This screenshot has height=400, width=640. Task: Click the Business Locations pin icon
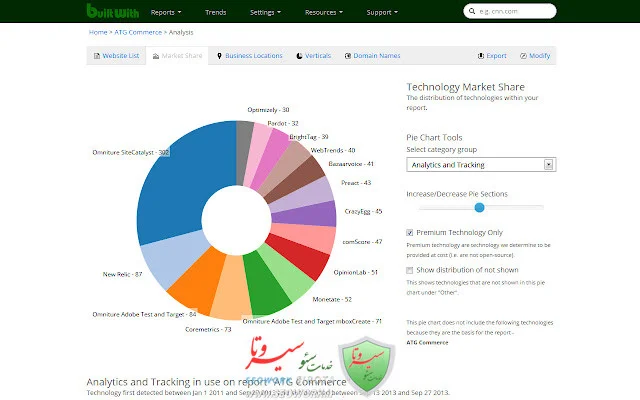coord(218,56)
